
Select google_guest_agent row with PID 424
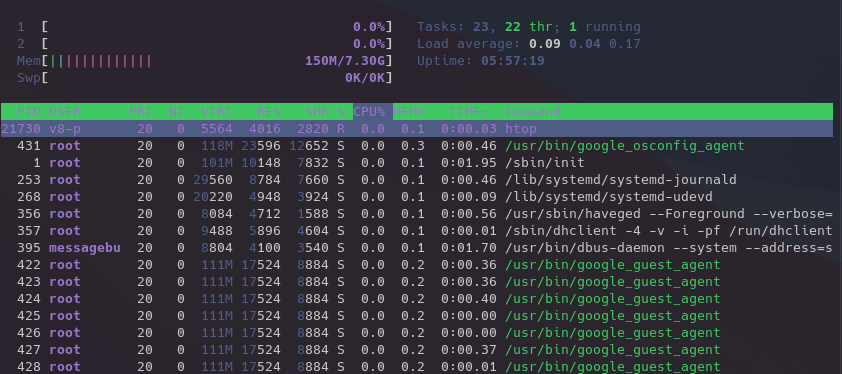[x=417, y=299]
